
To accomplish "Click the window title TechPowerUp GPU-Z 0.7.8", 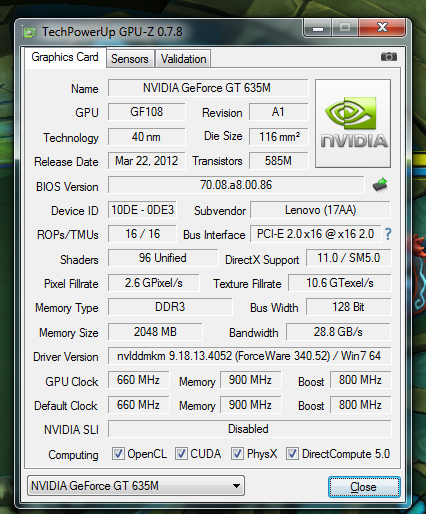I will point(112,32).
